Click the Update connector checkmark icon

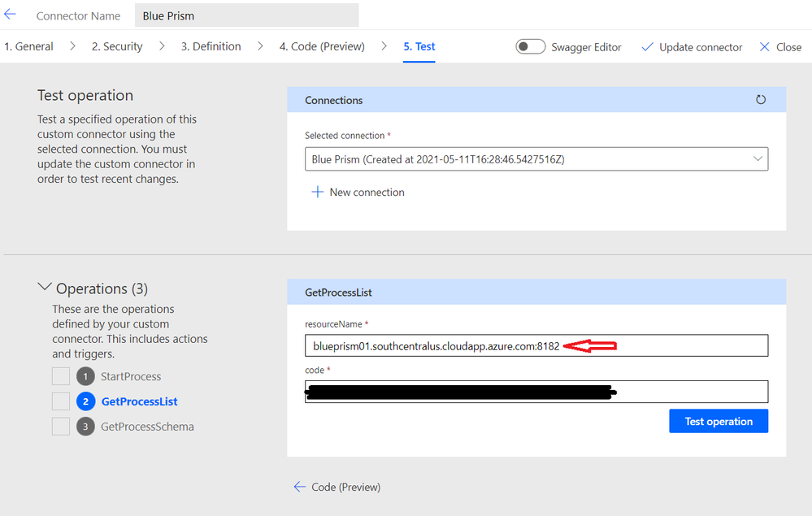point(647,47)
